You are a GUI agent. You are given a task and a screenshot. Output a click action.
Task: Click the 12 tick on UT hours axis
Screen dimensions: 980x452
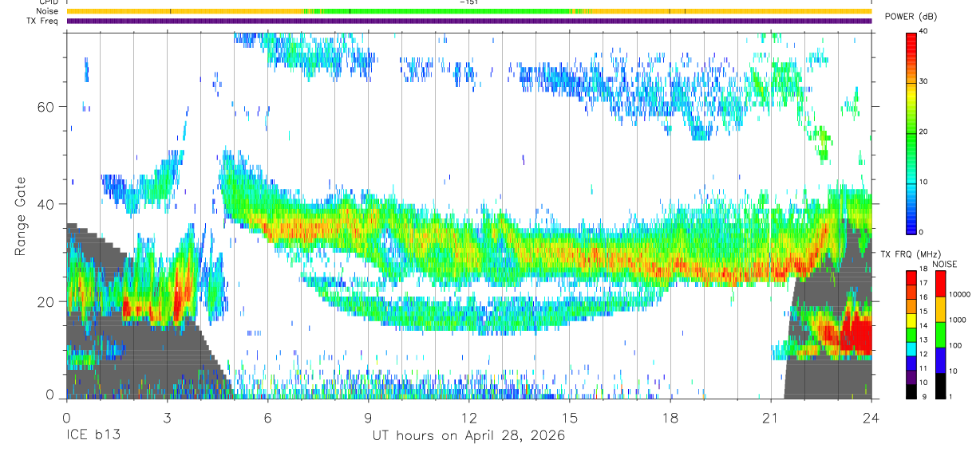(x=469, y=418)
